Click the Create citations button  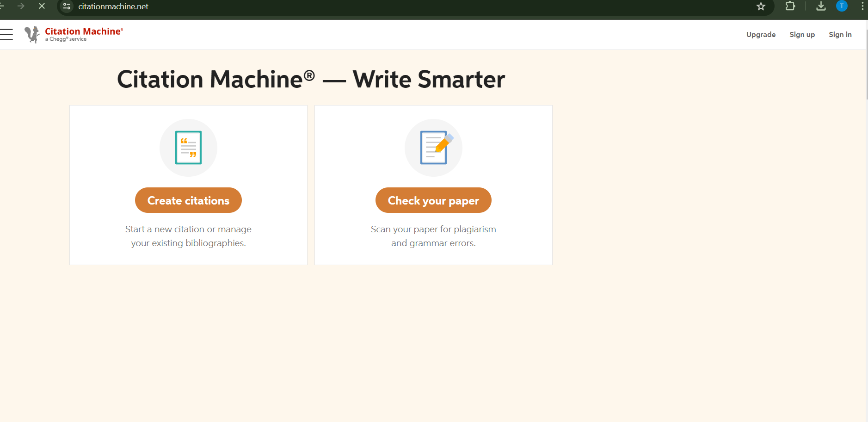(x=188, y=200)
